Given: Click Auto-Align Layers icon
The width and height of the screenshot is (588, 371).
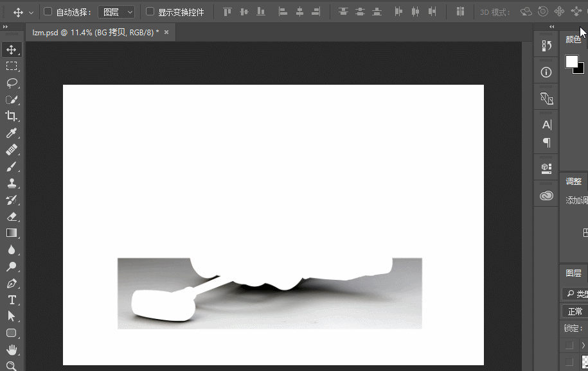Looking at the screenshot, I should [x=460, y=12].
